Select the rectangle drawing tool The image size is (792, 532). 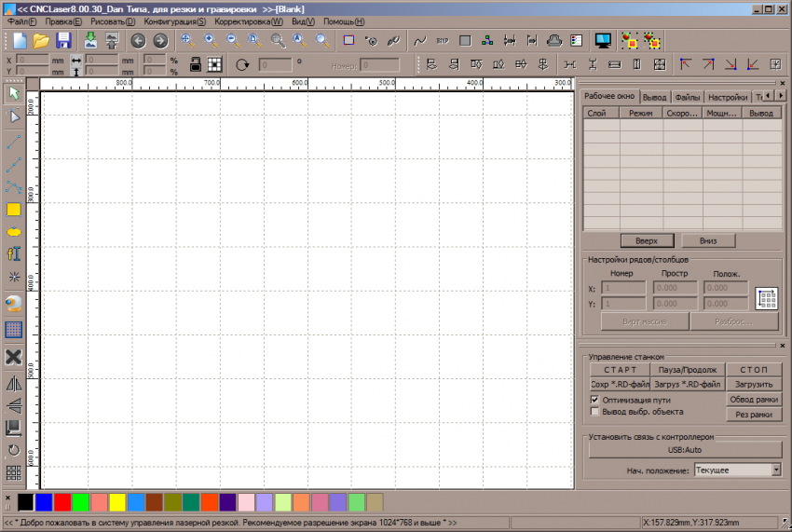pos(14,210)
